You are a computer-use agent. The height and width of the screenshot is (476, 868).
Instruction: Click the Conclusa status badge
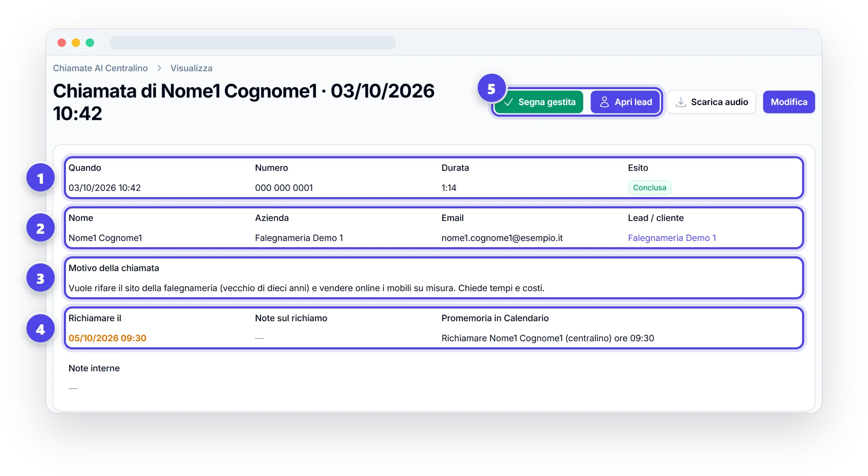point(649,188)
